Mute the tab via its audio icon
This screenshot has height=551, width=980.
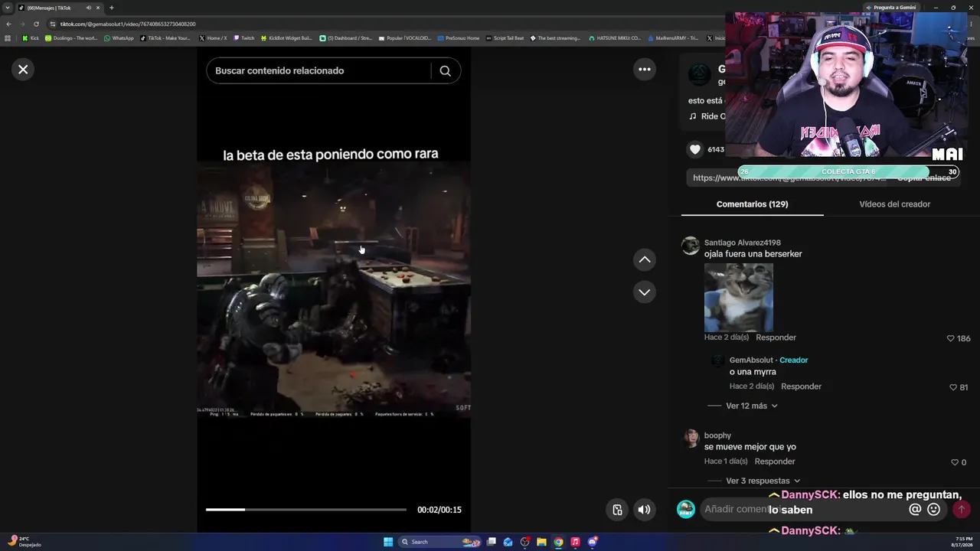(x=89, y=8)
